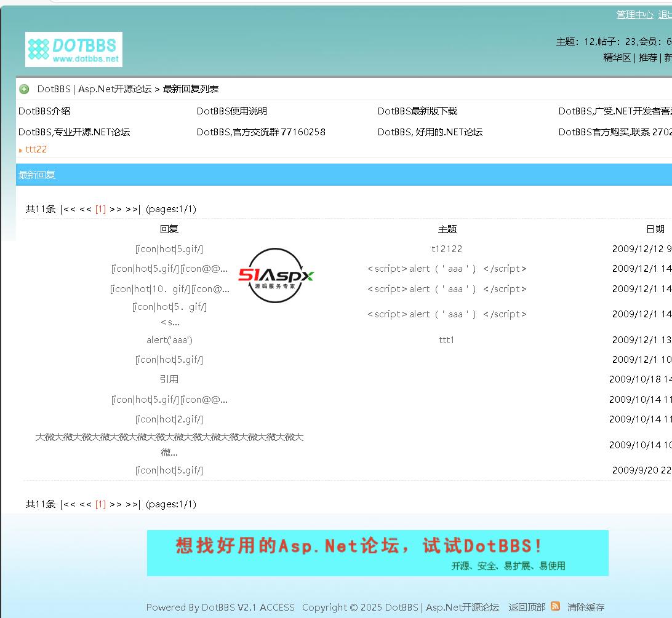The height and width of the screenshot is (618, 672).
Task: Click the 主题 column header
Action: (447, 229)
